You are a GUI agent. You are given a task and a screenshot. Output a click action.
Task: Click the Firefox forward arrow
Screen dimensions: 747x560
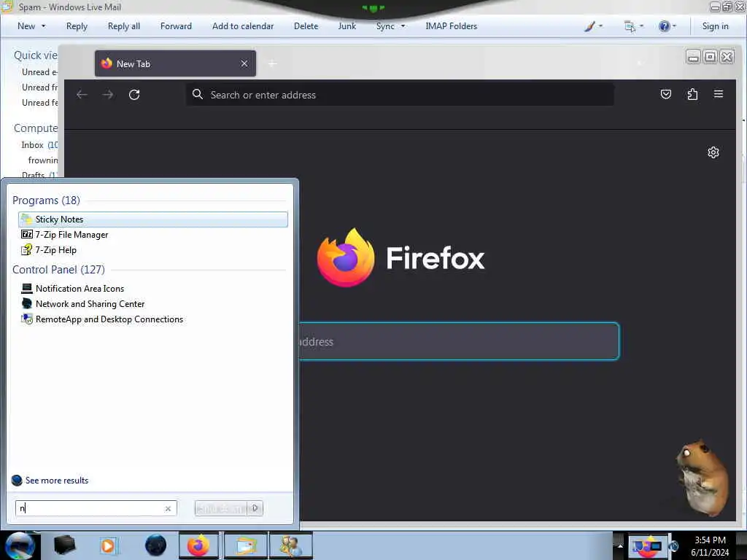tap(108, 95)
